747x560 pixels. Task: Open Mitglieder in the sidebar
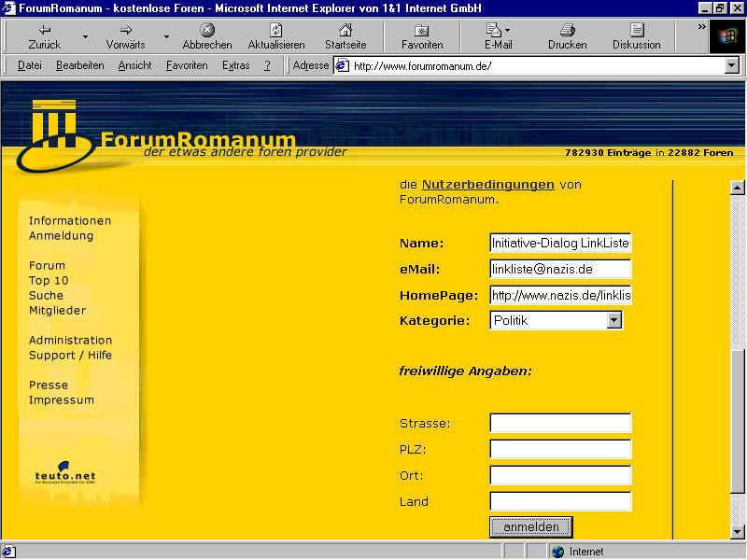point(58,311)
